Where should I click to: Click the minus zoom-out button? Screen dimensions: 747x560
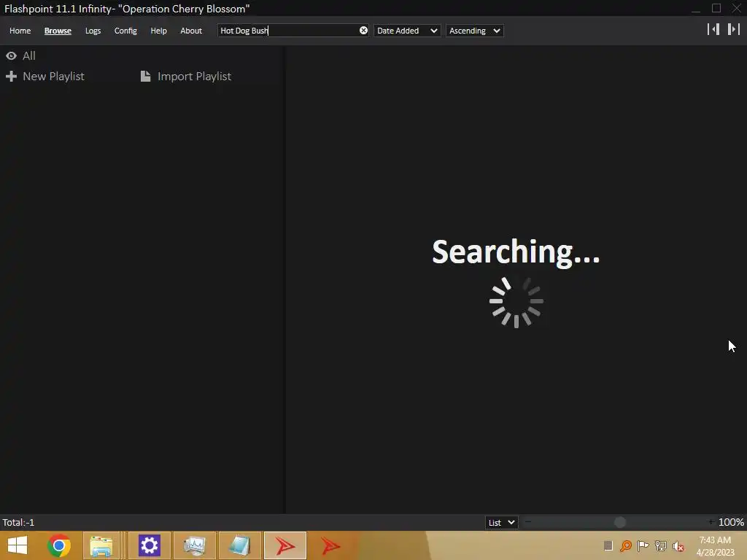(x=528, y=522)
